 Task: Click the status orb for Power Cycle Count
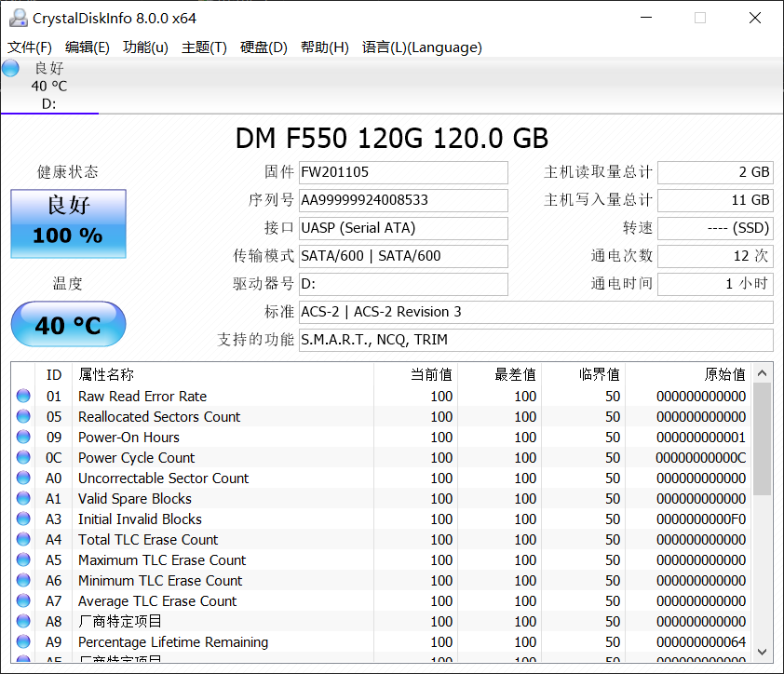(23, 457)
